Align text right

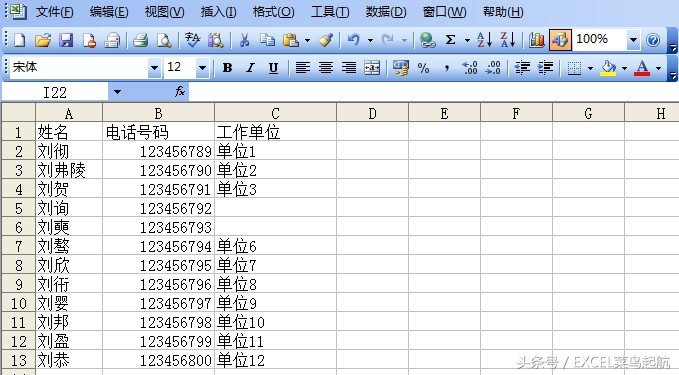tap(349, 68)
